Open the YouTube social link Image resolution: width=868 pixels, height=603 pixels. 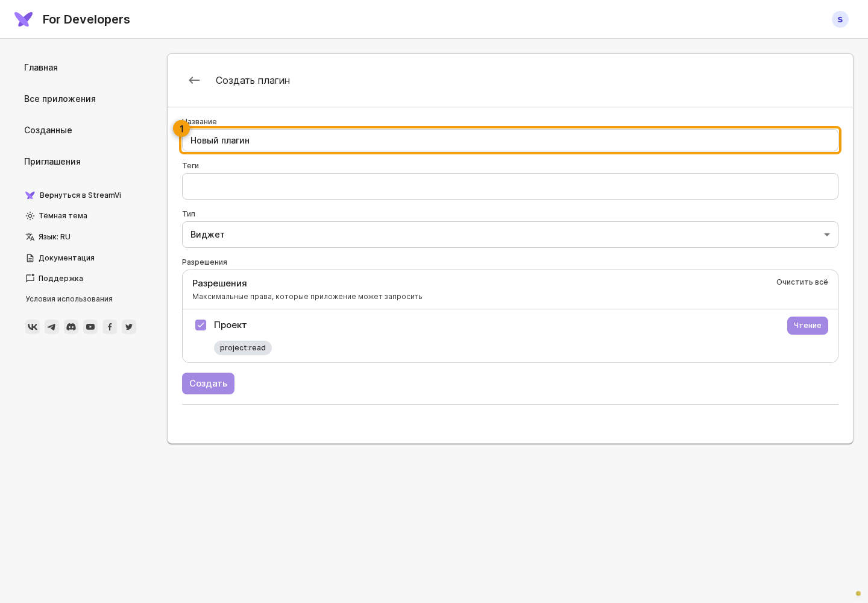pyautogui.click(x=90, y=327)
